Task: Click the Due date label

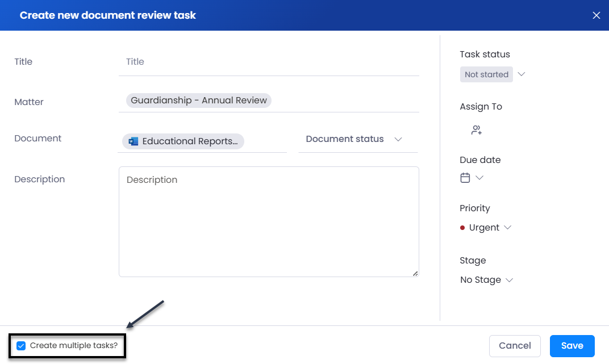Action: [480, 160]
